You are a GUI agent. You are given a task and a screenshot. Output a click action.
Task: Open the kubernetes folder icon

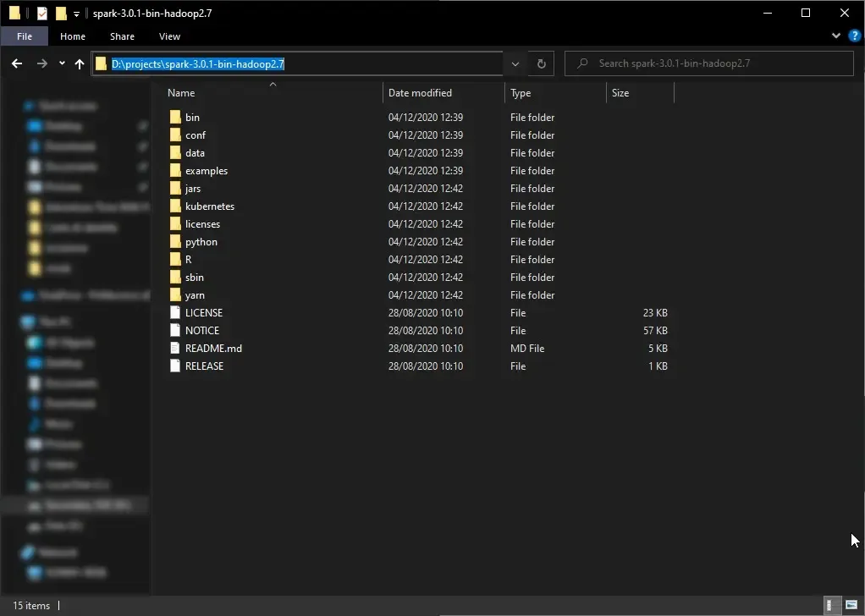click(x=175, y=206)
